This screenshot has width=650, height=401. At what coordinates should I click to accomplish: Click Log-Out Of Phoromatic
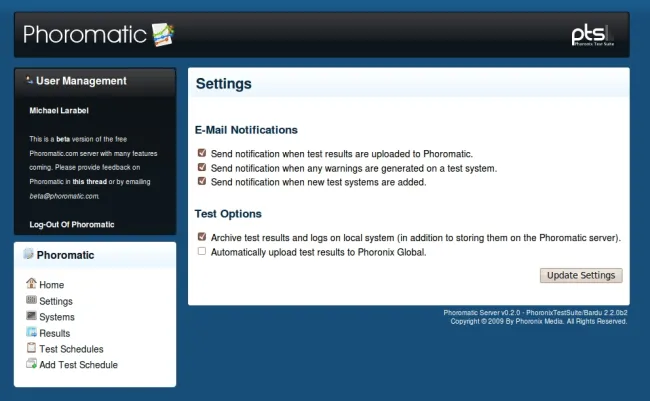(72, 224)
